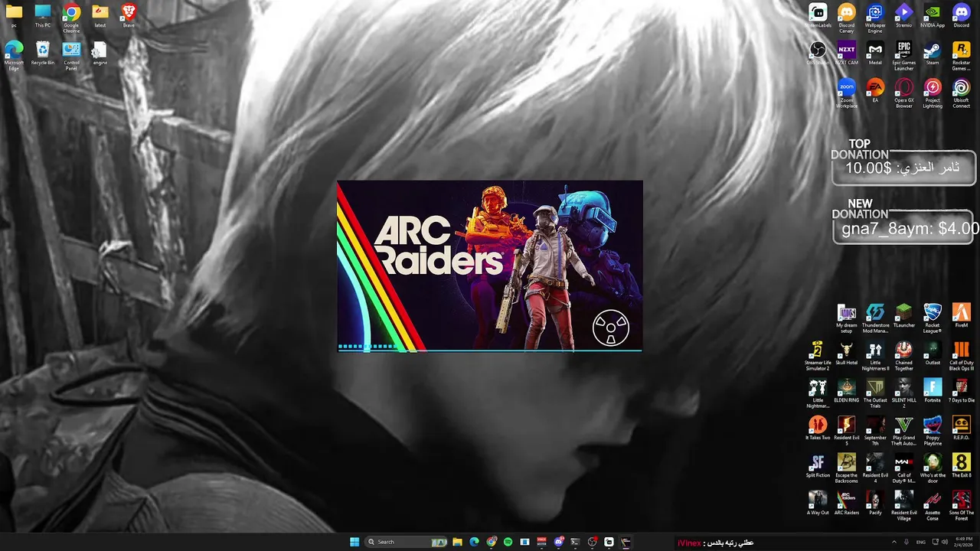Open the 'pc' folder on desktop

(14, 15)
